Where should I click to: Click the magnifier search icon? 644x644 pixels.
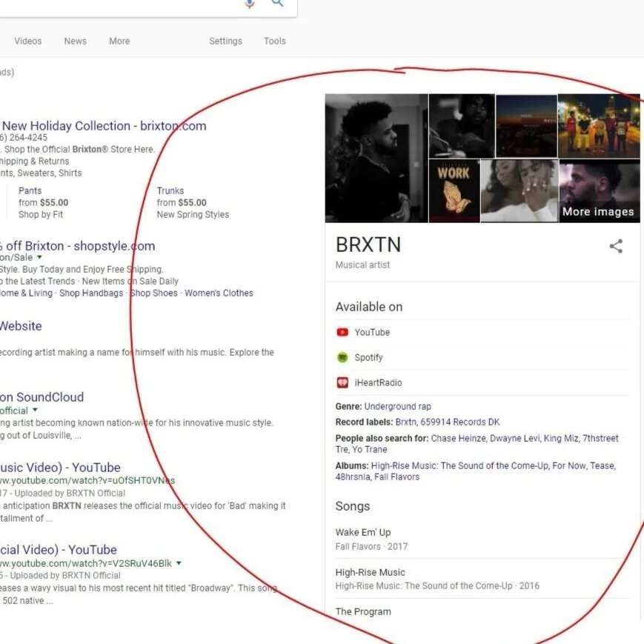pos(278,3)
